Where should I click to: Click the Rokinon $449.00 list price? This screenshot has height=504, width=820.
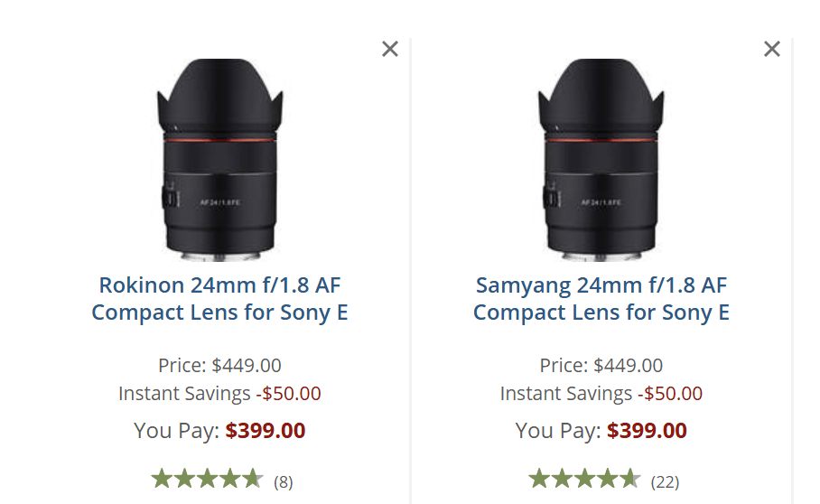click(247, 366)
